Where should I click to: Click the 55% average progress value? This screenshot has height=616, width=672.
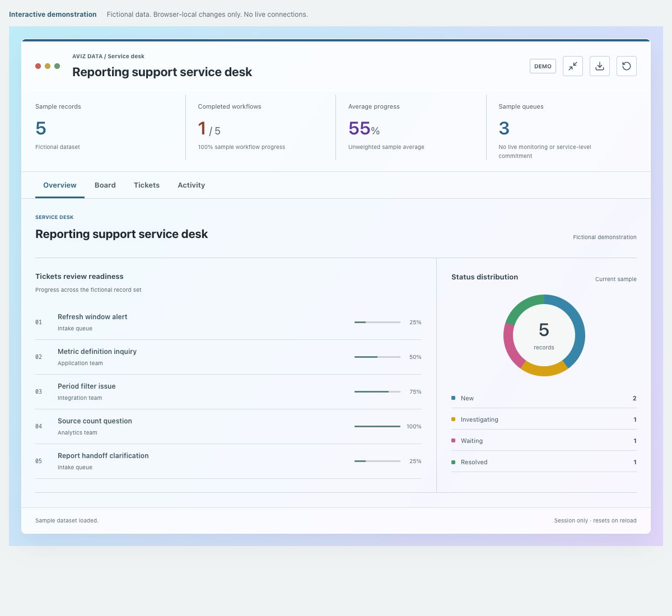(364, 128)
